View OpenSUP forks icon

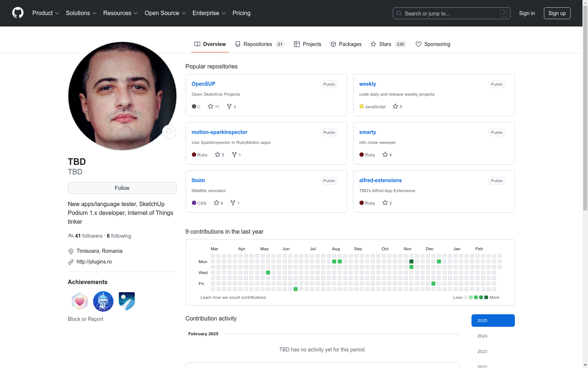[x=229, y=106]
